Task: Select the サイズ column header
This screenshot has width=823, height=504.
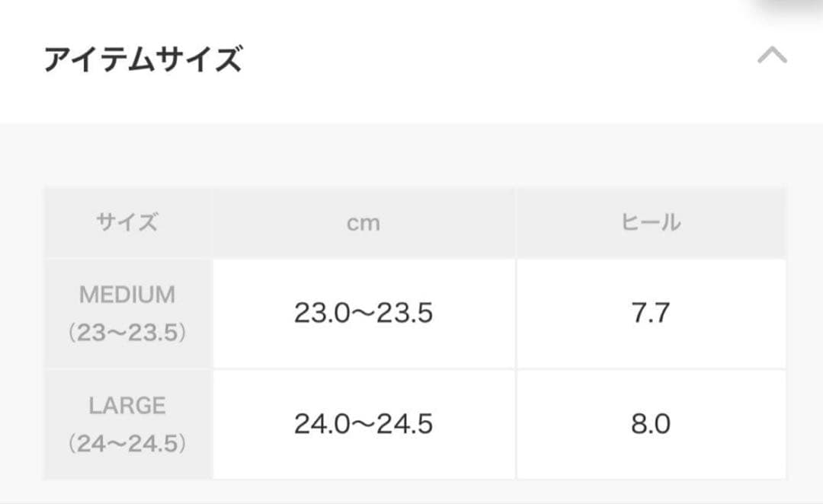Action: (x=126, y=222)
